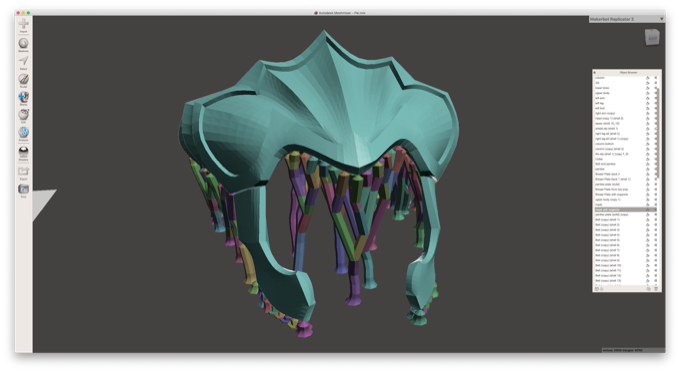Image resolution: width=680 pixels, height=372 pixels.
Task: Toggle visibility eye for 'column' row
Action: [656, 78]
